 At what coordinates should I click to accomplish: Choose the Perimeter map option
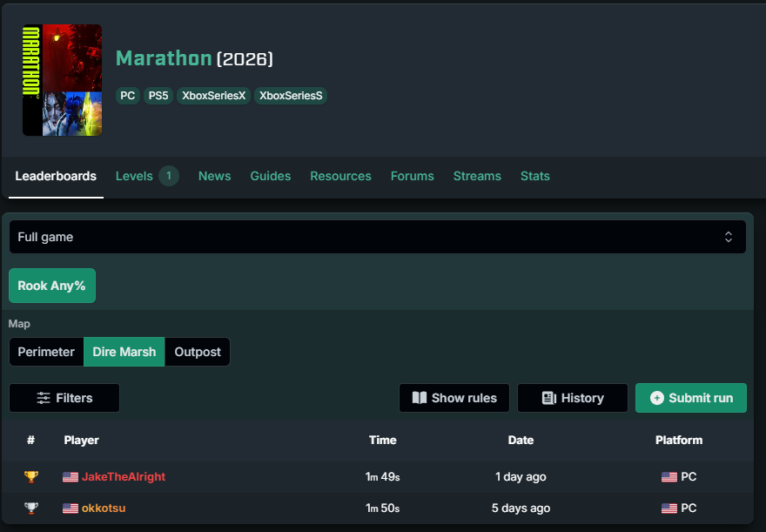(x=46, y=352)
